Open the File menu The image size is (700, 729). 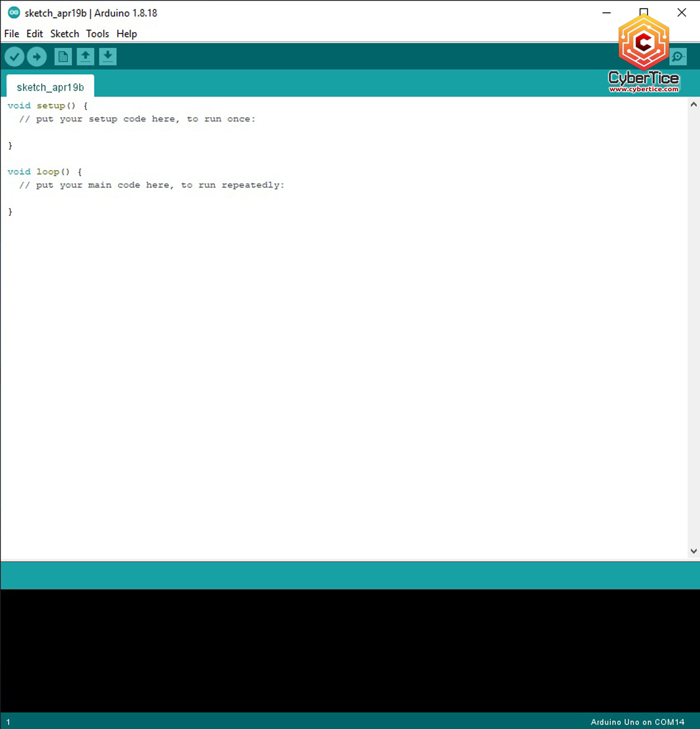[x=11, y=34]
